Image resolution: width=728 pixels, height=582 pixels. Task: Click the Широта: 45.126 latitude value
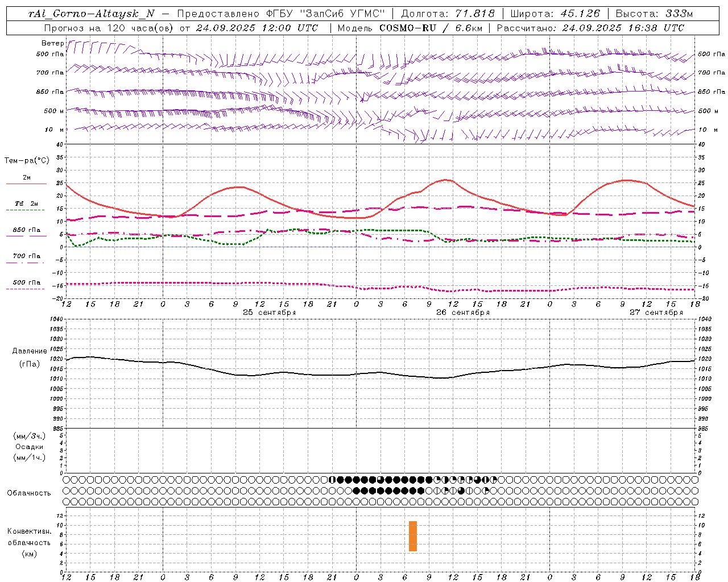(x=555, y=14)
